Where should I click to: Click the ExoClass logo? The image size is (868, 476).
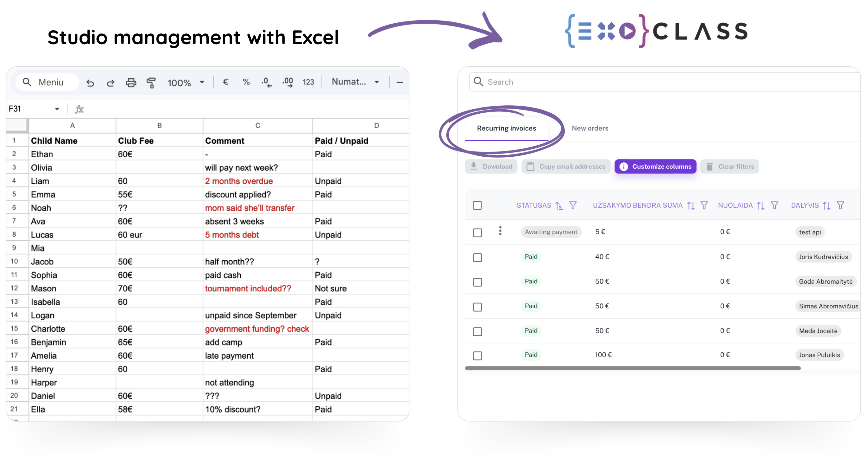[656, 31]
